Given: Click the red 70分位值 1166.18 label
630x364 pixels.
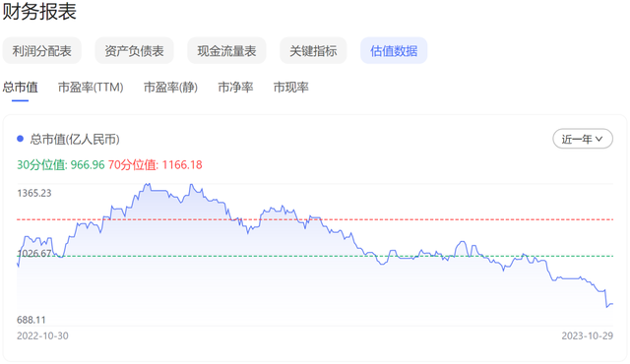Looking at the screenshot, I should [156, 165].
